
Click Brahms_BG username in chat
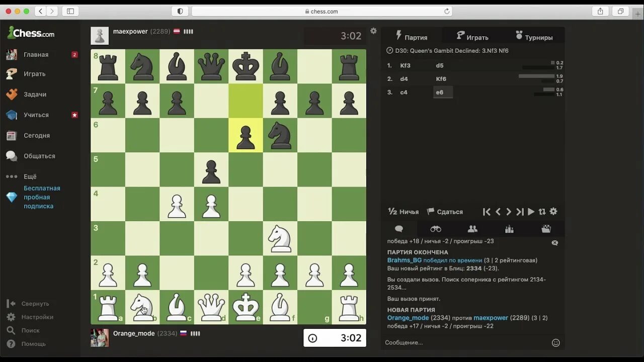click(405, 260)
